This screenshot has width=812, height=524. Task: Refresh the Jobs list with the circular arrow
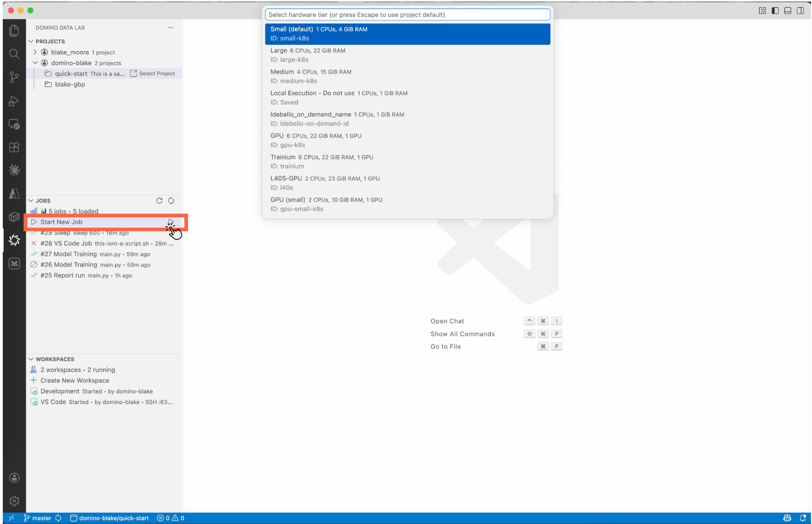159,201
